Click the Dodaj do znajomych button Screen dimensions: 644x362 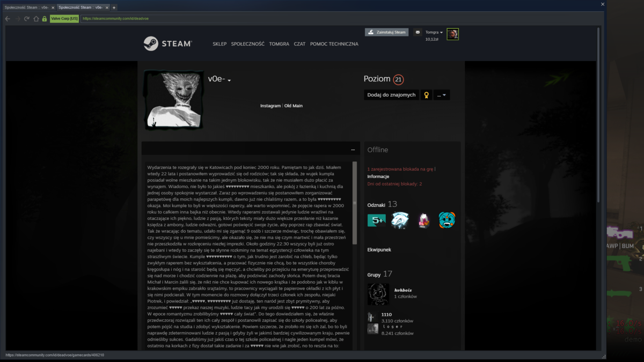point(391,95)
